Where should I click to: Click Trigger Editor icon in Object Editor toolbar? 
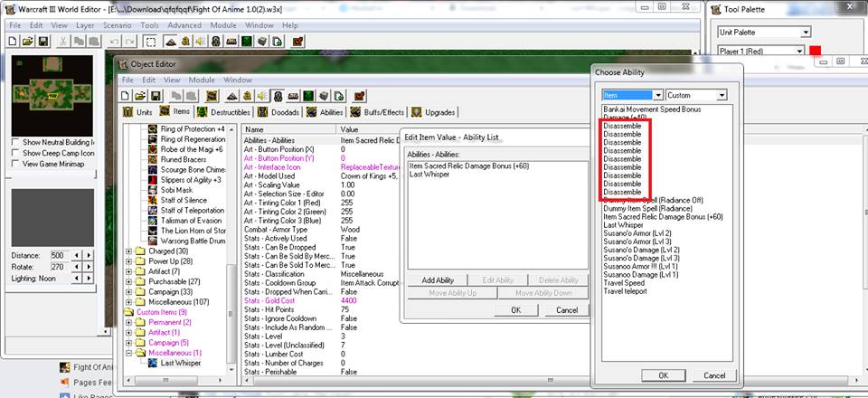pyautogui.click(x=248, y=95)
